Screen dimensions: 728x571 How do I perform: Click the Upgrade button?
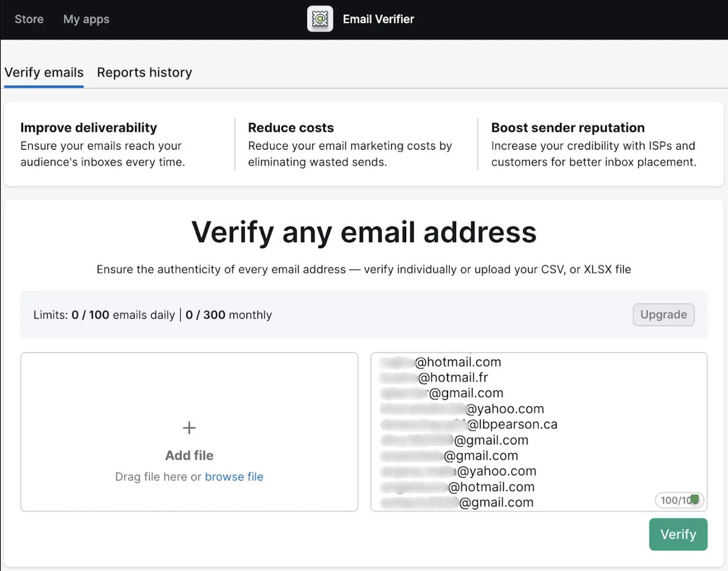point(663,314)
